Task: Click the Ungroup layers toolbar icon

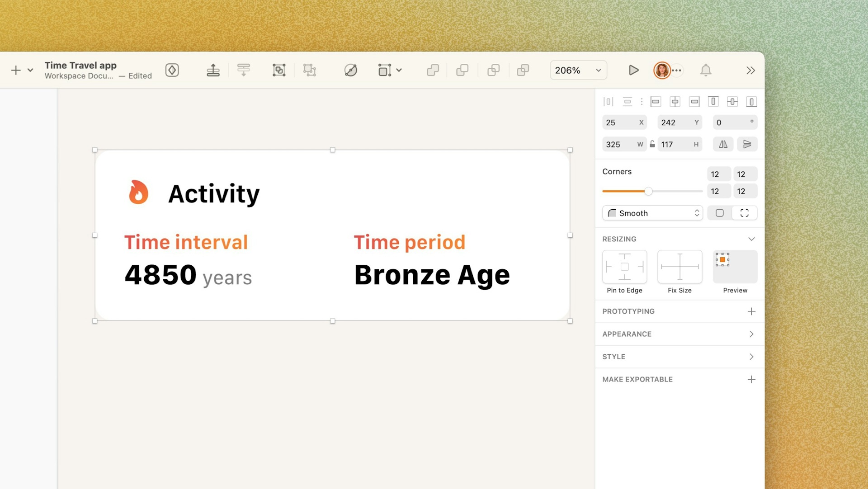Action: click(310, 70)
